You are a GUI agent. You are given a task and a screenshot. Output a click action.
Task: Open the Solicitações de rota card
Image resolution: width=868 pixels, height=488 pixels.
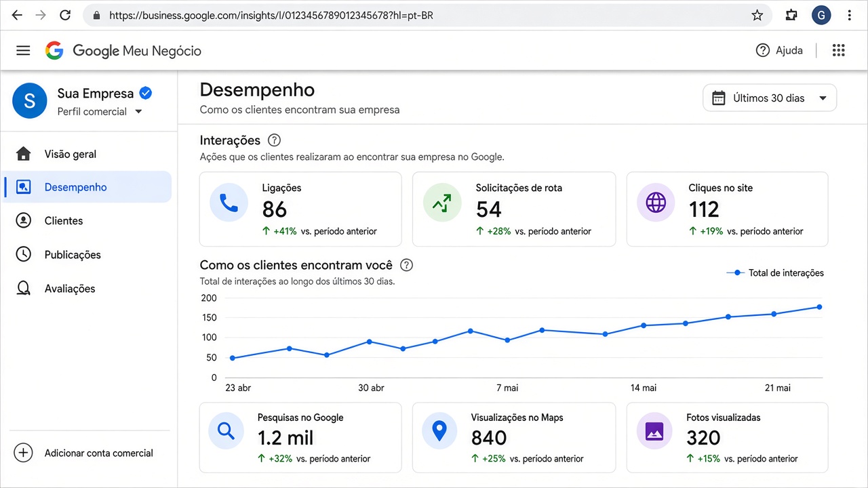[514, 209]
